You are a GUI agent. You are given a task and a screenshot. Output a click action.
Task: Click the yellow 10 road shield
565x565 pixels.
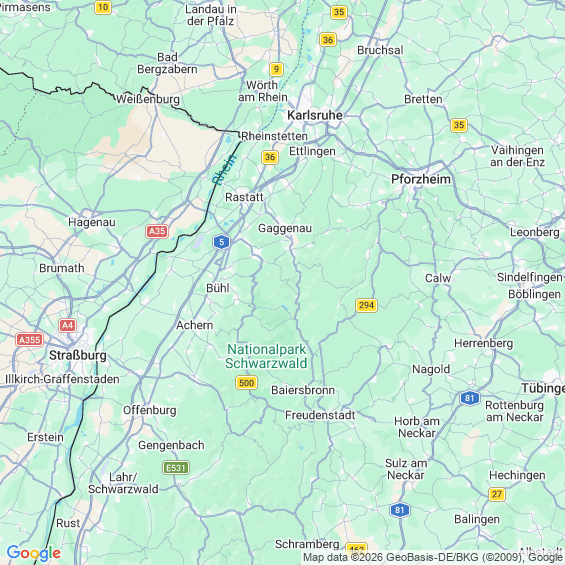tap(103, 8)
